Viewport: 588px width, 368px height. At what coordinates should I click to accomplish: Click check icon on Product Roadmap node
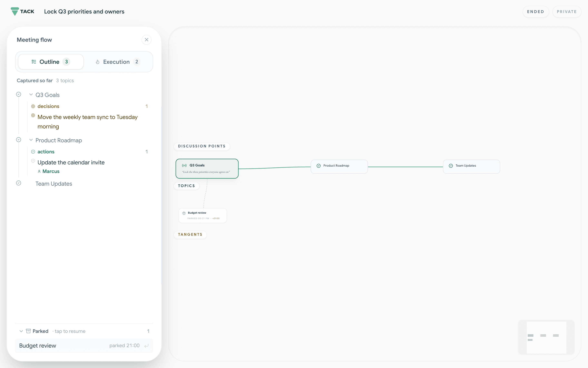318,166
